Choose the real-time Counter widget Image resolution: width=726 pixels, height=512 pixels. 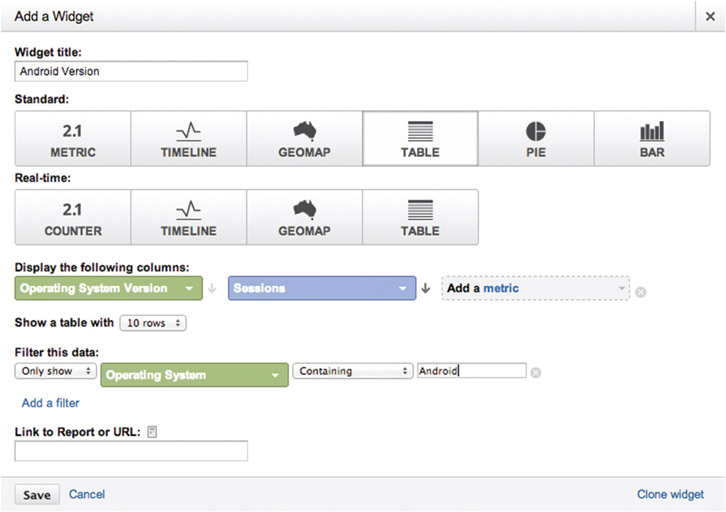point(73,217)
